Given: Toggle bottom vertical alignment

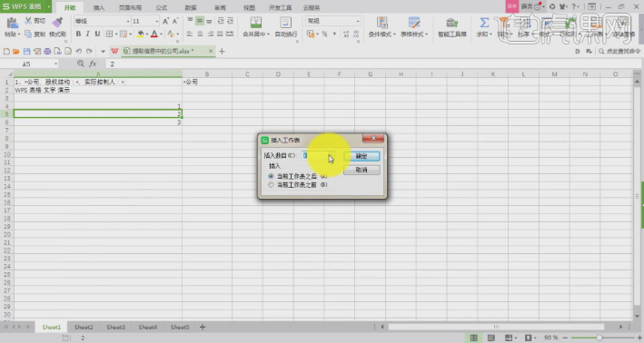Looking at the screenshot, I should click(209, 21).
